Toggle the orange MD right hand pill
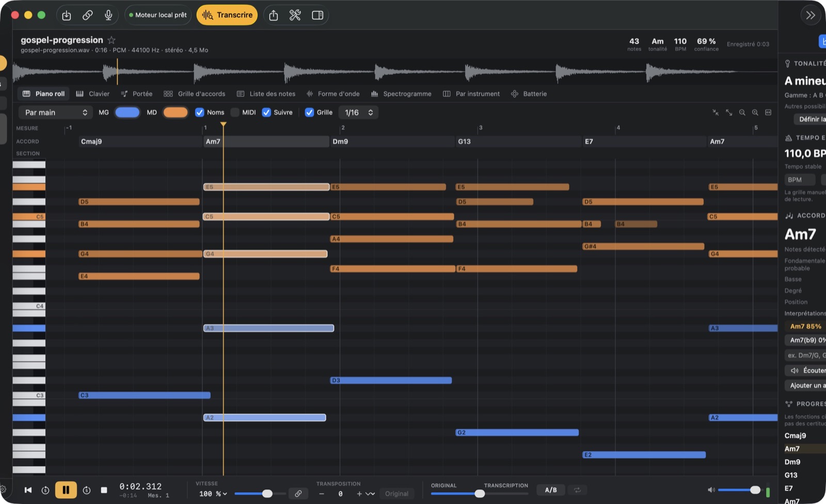 (x=176, y=112)
